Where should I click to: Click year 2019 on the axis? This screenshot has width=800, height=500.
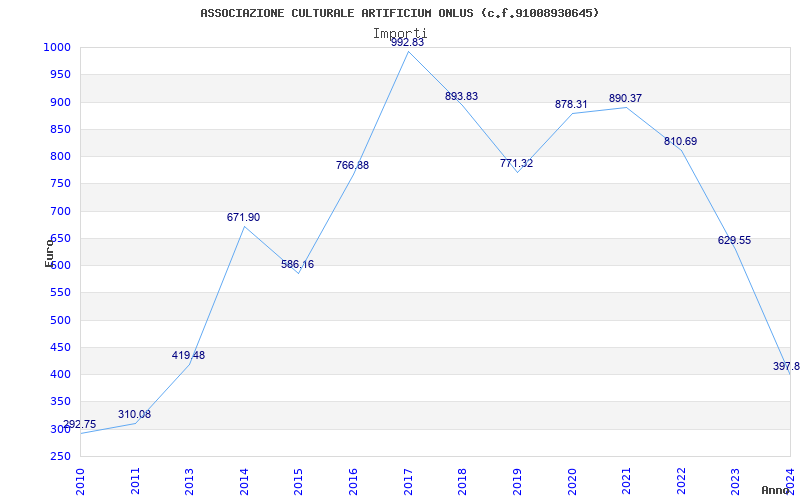(517, 481)
